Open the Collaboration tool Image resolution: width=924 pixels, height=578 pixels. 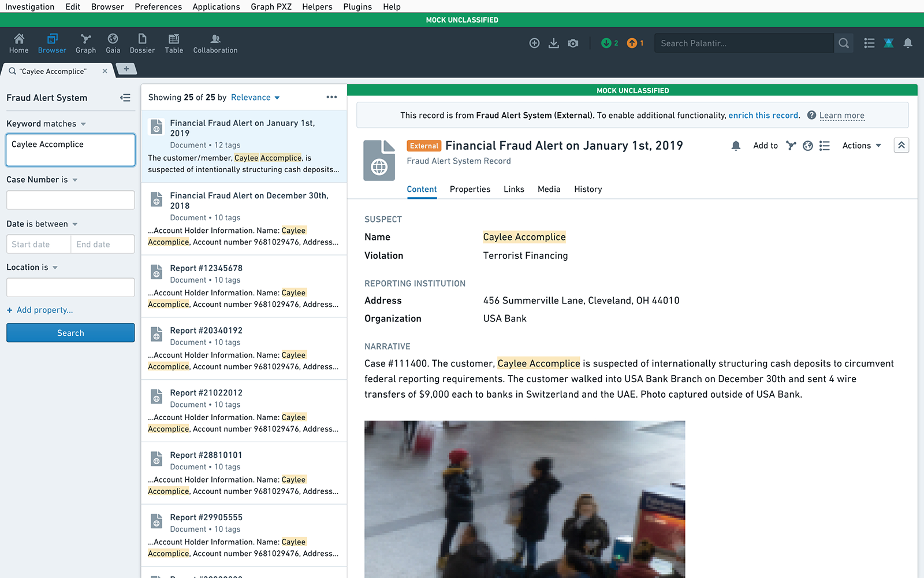pyautogui.click(x=215, y=43)
